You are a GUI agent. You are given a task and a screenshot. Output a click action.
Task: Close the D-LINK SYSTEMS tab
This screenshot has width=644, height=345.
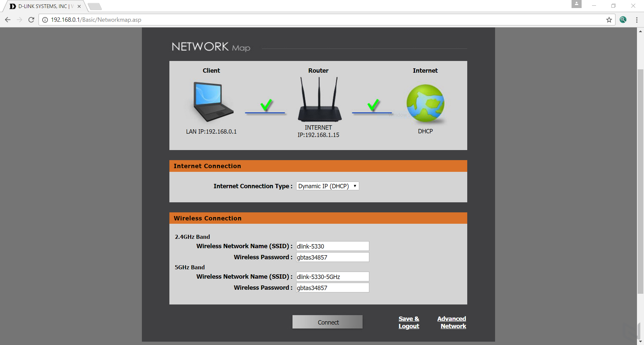pyautogui.click(x=79, y=6)
